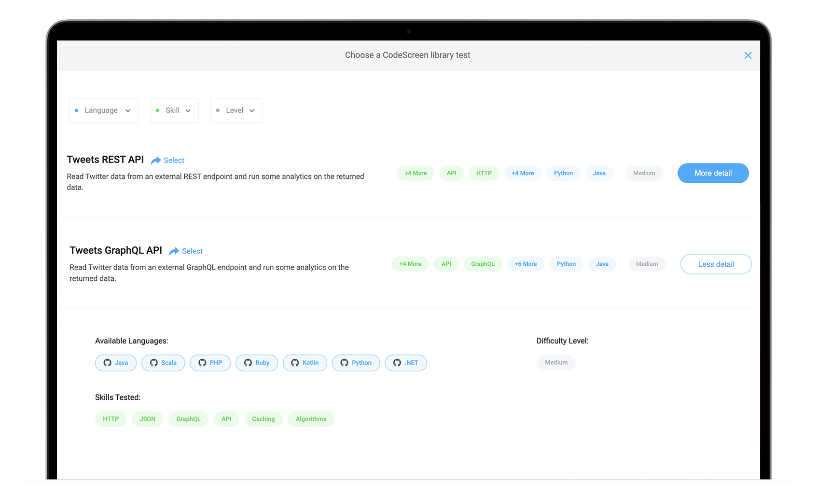Select the Tweets REST API test link
Screen dimensions: 832x504
click(174, 161)
